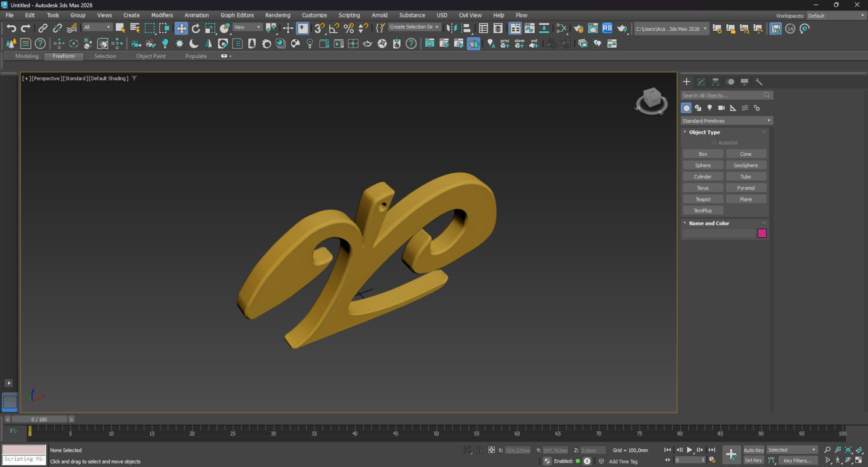The width and height of the screenshot is (868, 467).
Task: Click the Mirror tool icon
Action: [451, 28]
